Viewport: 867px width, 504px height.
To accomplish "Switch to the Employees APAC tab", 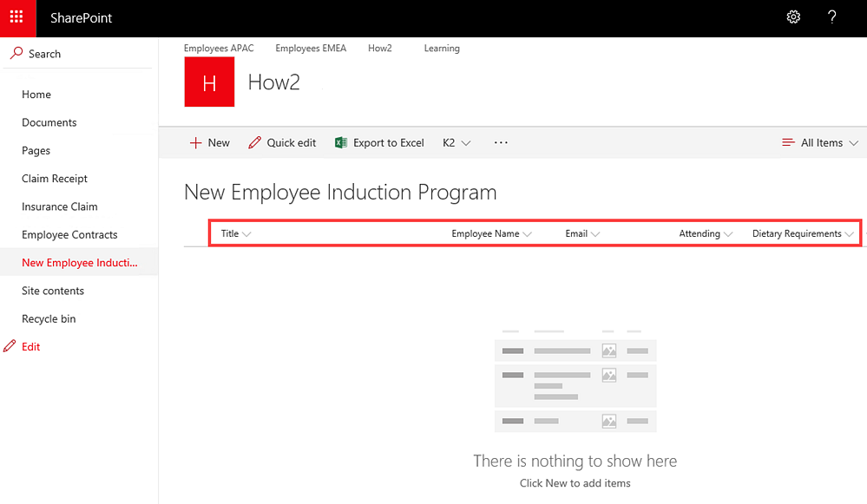I will [x=219, y=49].
